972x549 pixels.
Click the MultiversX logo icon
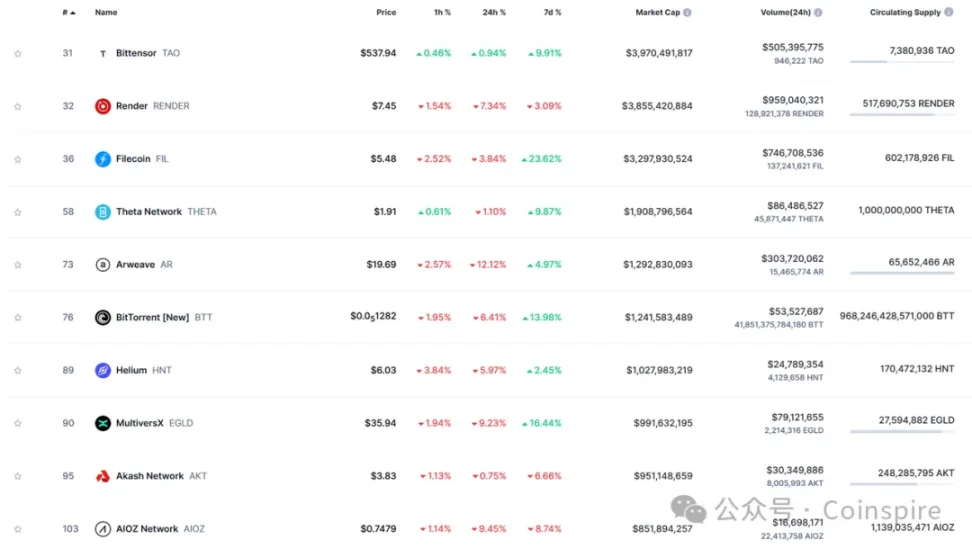pyautogui.click(x=103, y=423)
